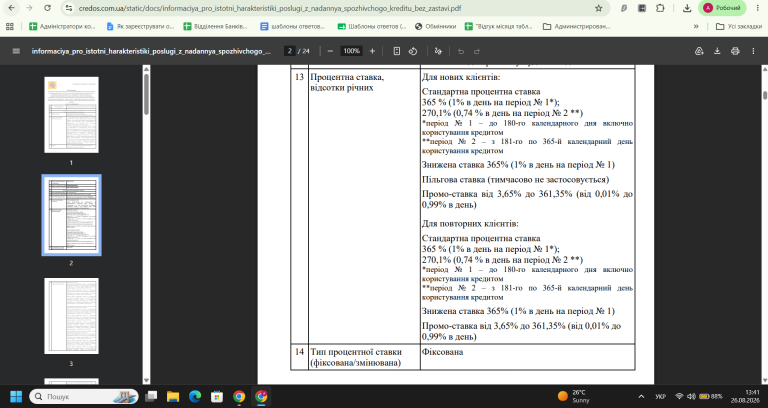The height and width of the screenshot is (408, 768).
Task: Show hidden bookmarks with the chevron
Action: point(696,26)
